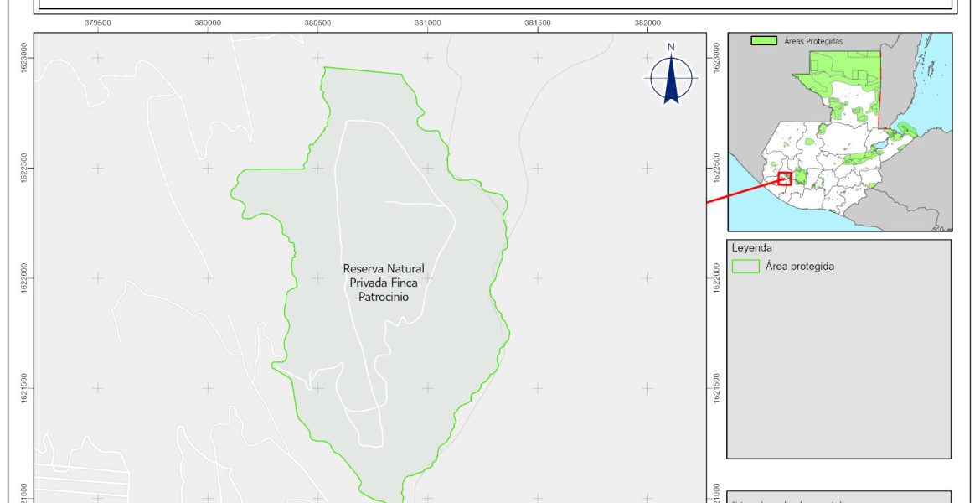The width and height of the screenshot is (980, 503).
Task: Click the north arrow compass symbol
Action: click(x=671, y=78)
